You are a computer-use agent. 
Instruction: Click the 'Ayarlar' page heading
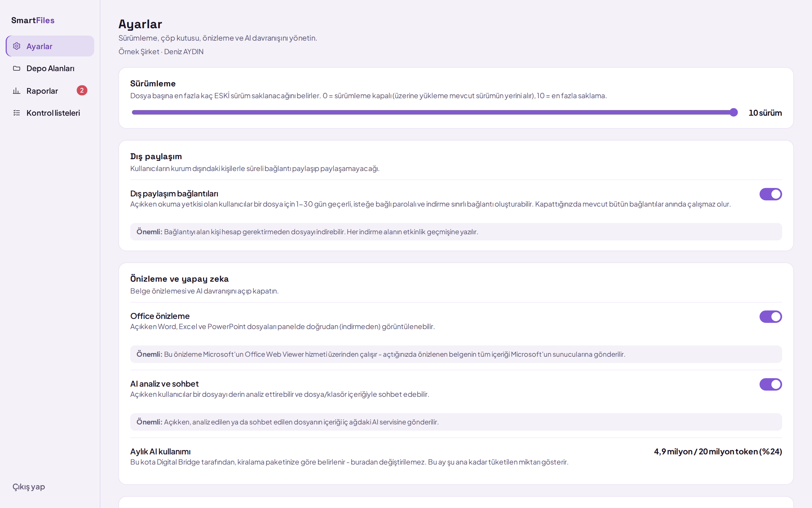point(140,24)
